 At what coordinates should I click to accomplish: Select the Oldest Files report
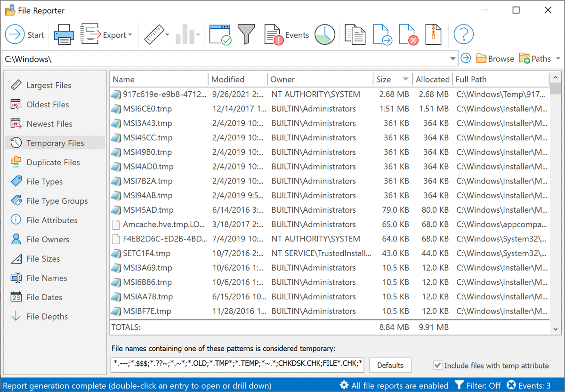(55, 104)
